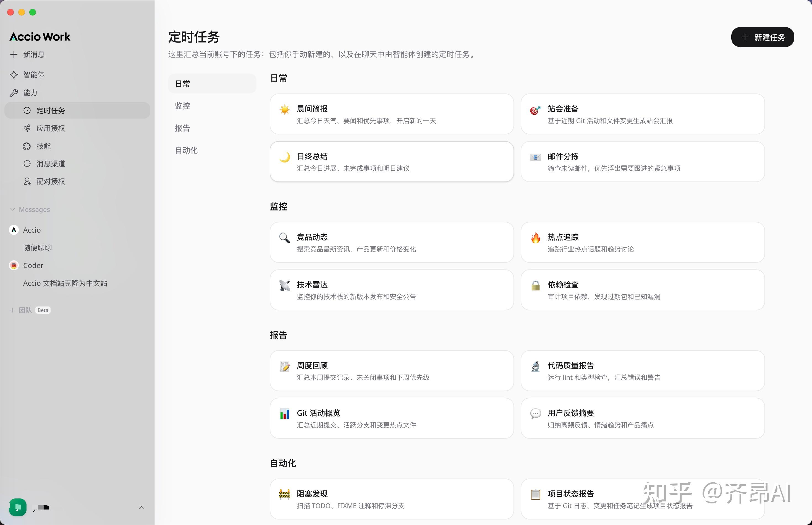Open the 日终总结 template title
812x525 pixels.
312,157
